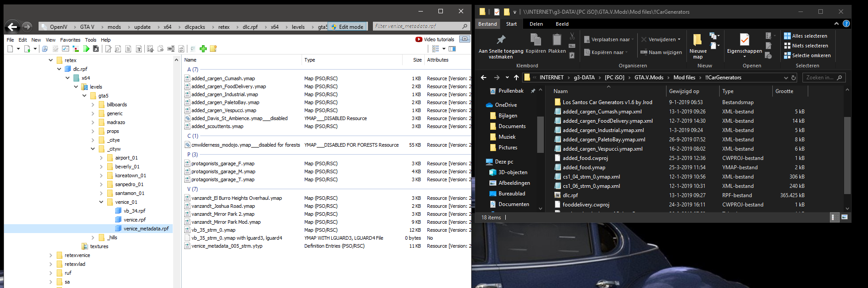
Task: Click Nieuwe map button
Action: point(698,46)
